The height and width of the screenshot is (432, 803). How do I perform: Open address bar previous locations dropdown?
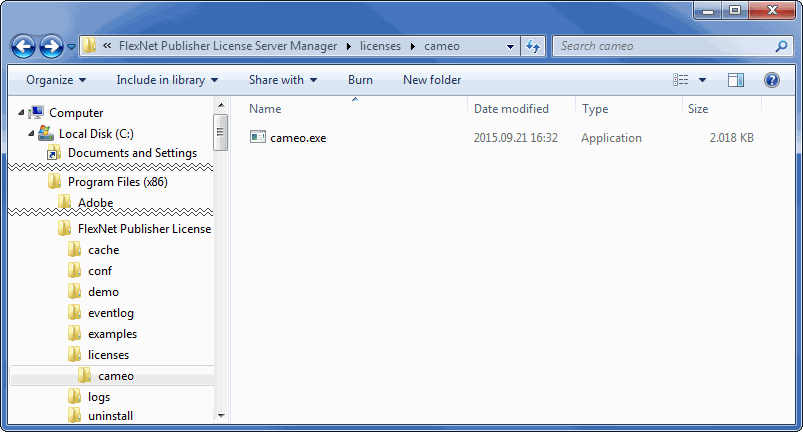point(510,47)
